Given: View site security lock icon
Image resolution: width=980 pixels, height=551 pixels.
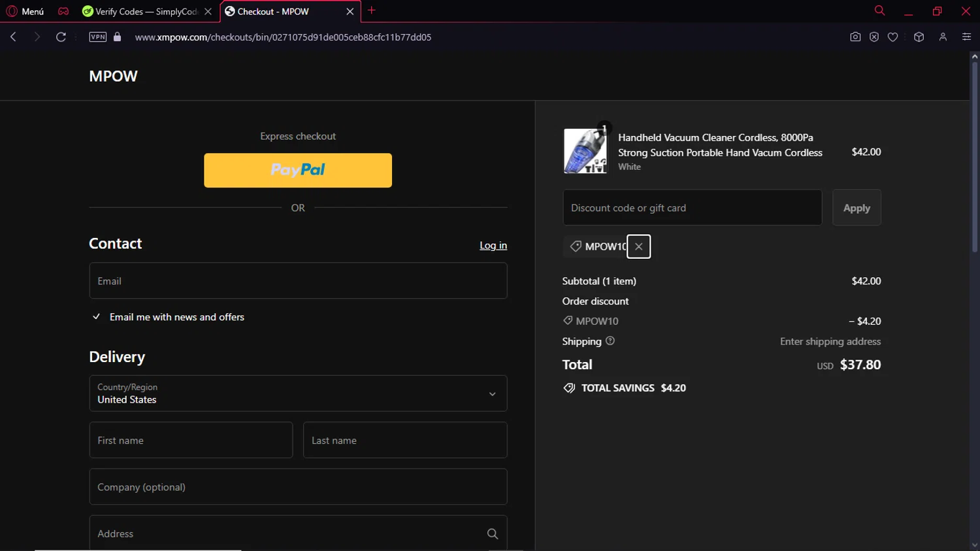Looking at the screenshot, I should (118, 37).
